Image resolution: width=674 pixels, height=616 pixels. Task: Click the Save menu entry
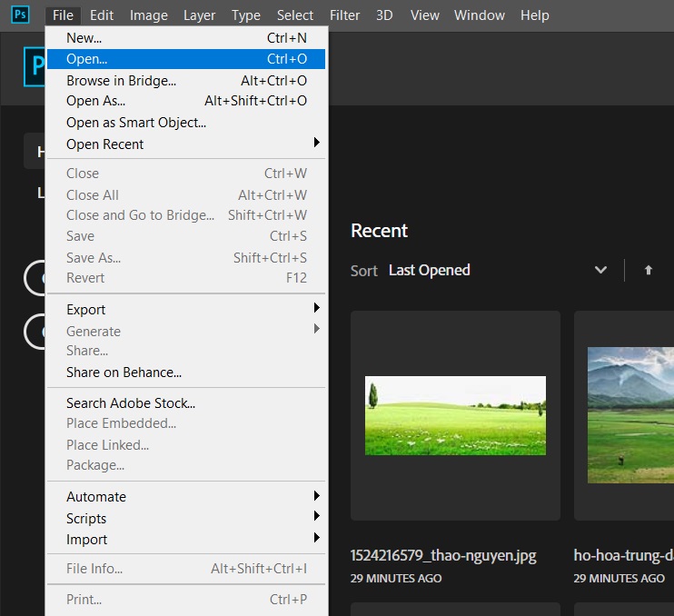coord(186,236)
